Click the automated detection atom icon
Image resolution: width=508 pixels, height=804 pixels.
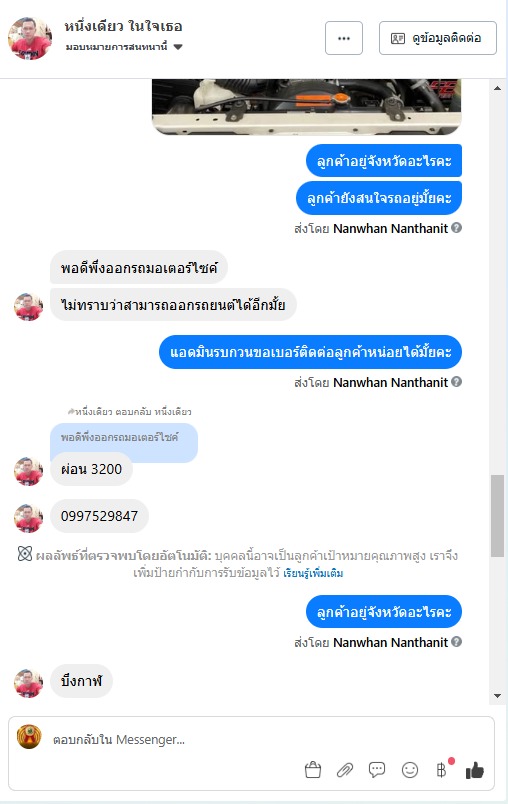click(x=25, y=554)
